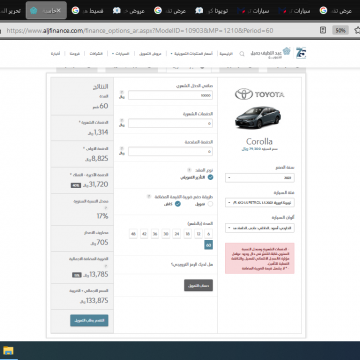360x360 pixels.
Task: Click help icon under total VAT label
Action: tap(106, 266)
